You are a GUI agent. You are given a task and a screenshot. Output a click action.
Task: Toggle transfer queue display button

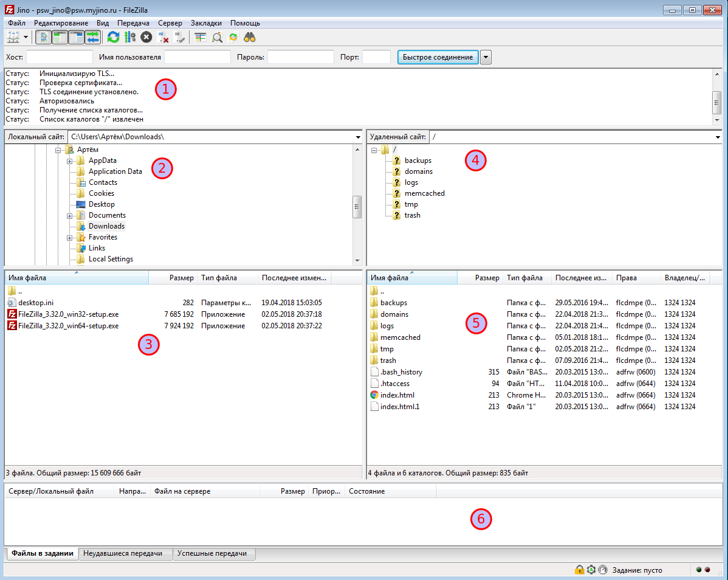click(x=92, y=37)
